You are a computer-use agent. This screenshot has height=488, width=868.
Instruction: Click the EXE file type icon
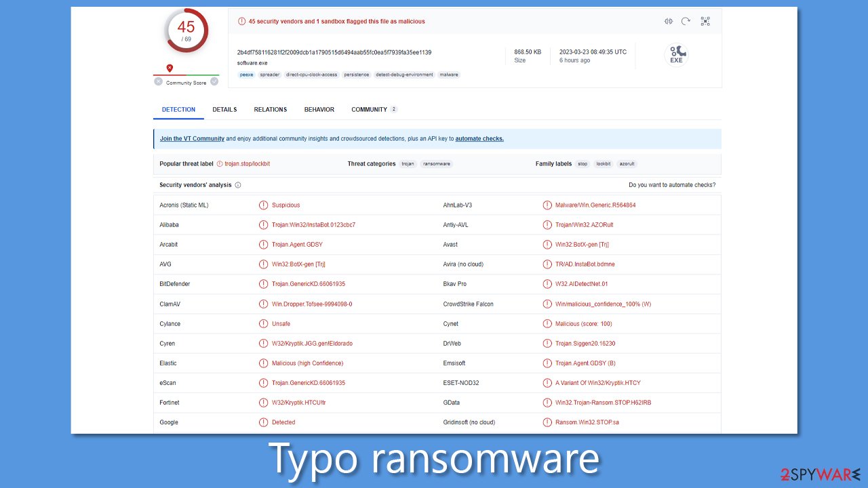click(x=676, y=56)
